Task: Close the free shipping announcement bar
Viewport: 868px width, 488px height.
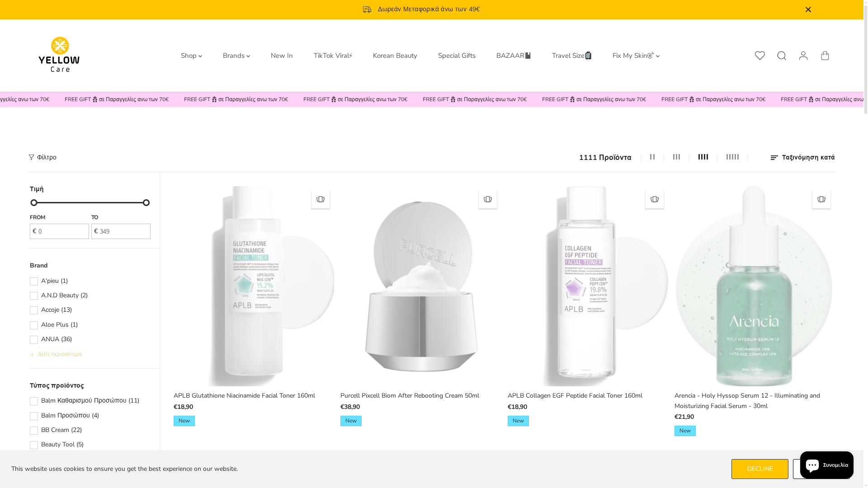Action: (x=808, y=9)
